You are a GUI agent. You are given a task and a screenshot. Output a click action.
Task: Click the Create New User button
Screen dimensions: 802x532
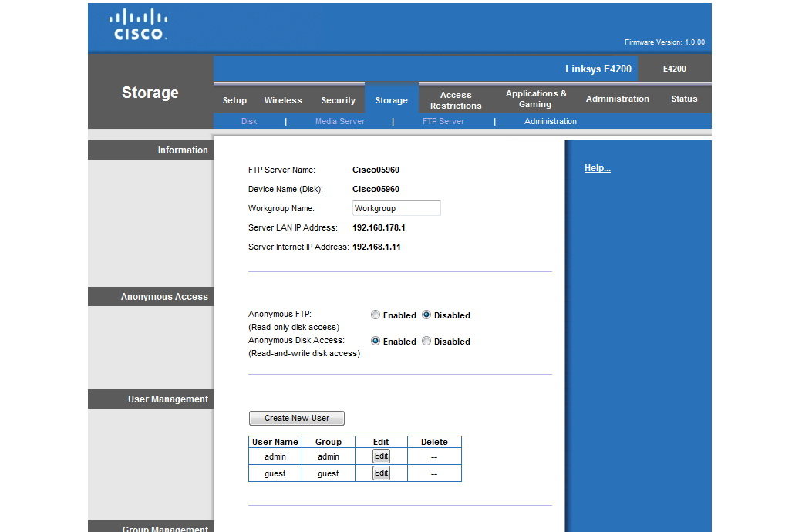[297, 418]
